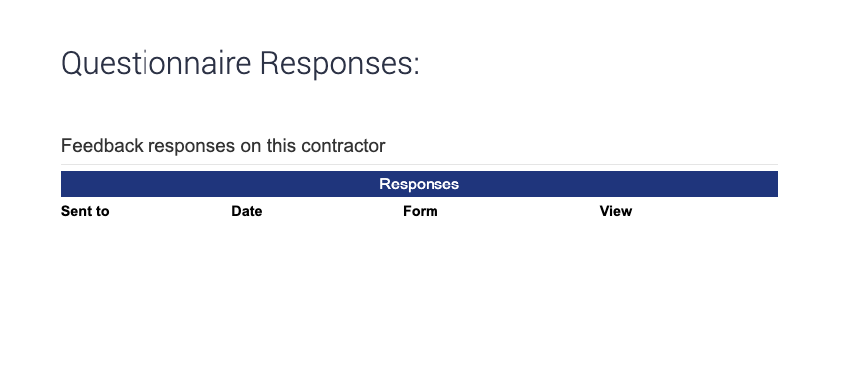Click the Sent to column header
Viewport: 868px width, 370px height.
(85, 211)
